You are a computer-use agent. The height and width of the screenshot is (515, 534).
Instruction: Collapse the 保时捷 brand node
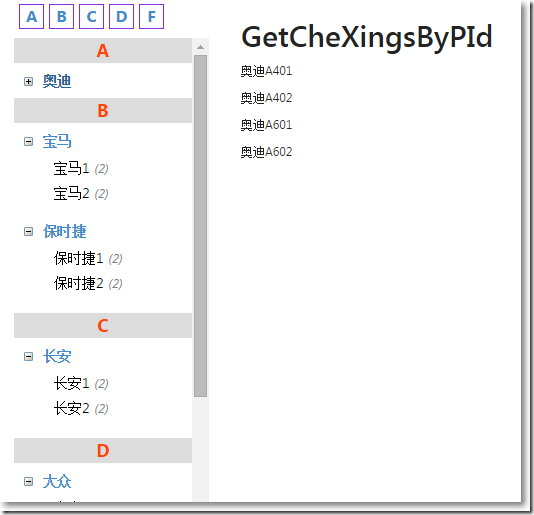click(29, 232)
